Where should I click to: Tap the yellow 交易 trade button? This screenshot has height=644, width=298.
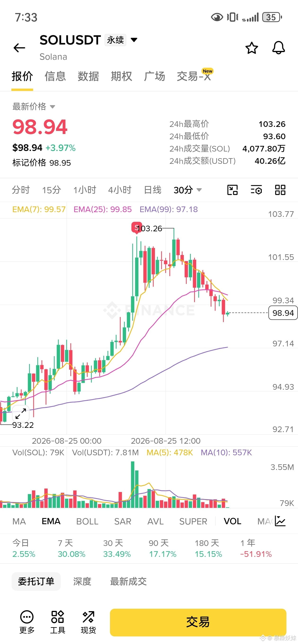(x=198, y=622)
